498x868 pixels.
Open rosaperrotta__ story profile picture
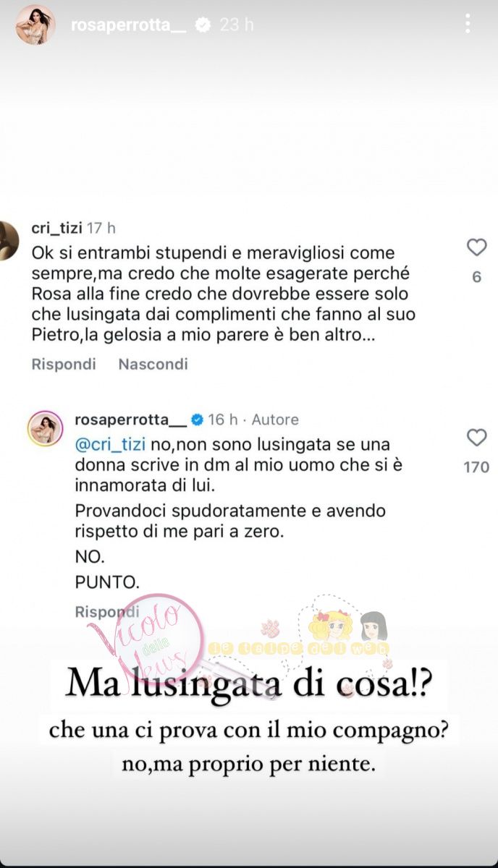pos(35,25)
